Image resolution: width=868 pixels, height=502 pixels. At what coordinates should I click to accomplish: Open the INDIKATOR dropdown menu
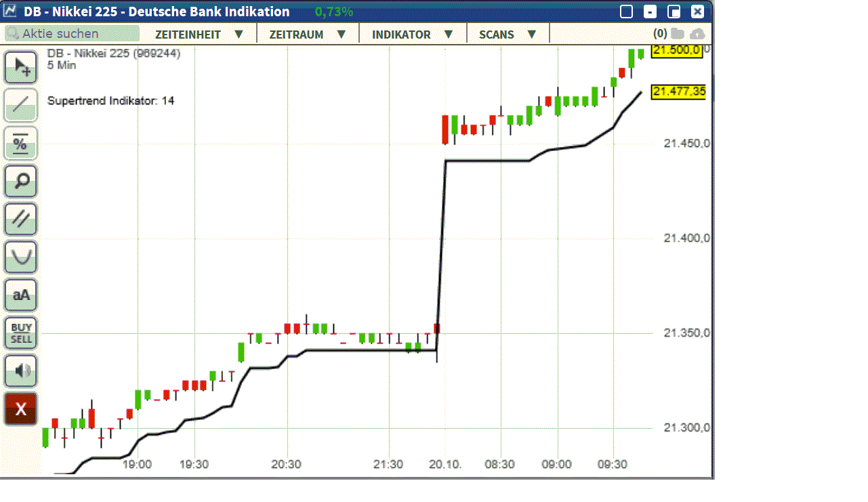(413, 34)
